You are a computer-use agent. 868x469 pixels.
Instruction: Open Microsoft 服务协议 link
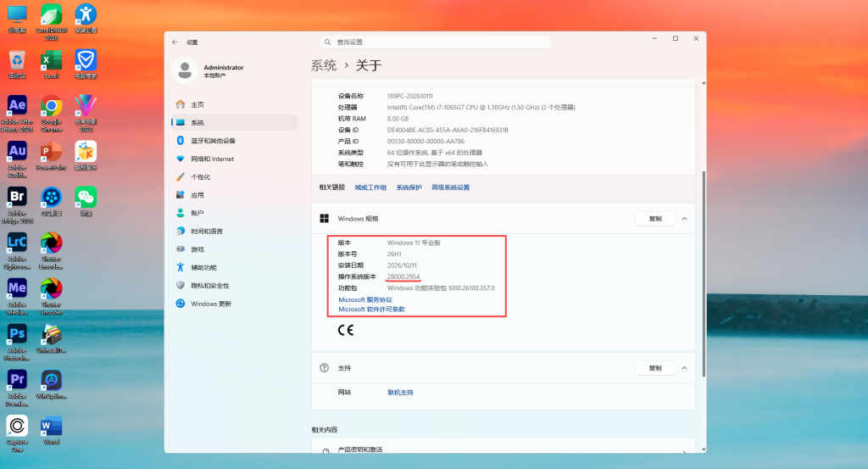(x=365, y=299)
